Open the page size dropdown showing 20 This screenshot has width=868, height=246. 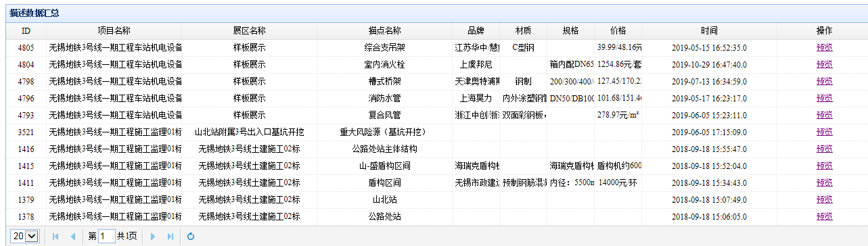[x=25, y=236]
